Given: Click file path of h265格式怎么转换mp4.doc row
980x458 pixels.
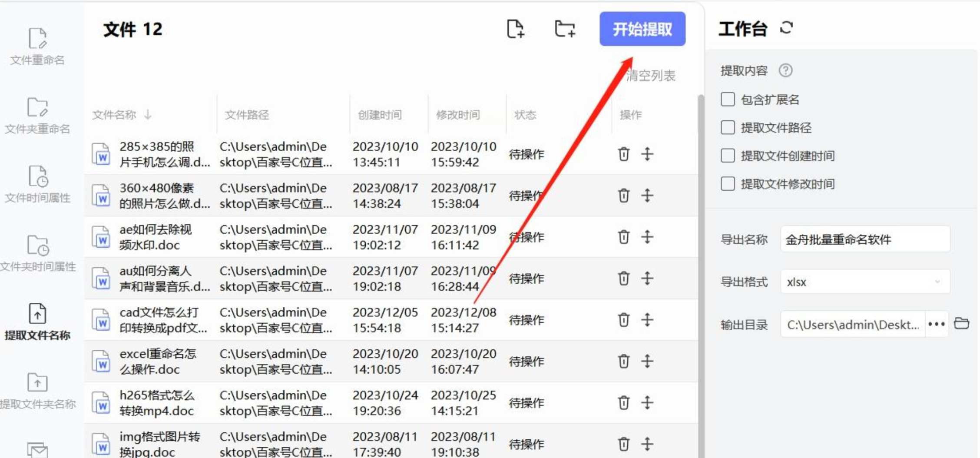Looking at the screenshot, I should (276, 403).
